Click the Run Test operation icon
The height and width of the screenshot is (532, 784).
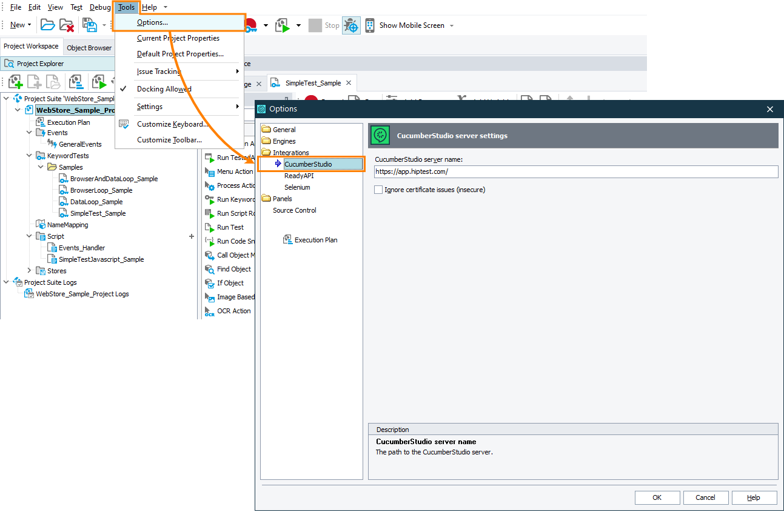(x=210, y=227)
